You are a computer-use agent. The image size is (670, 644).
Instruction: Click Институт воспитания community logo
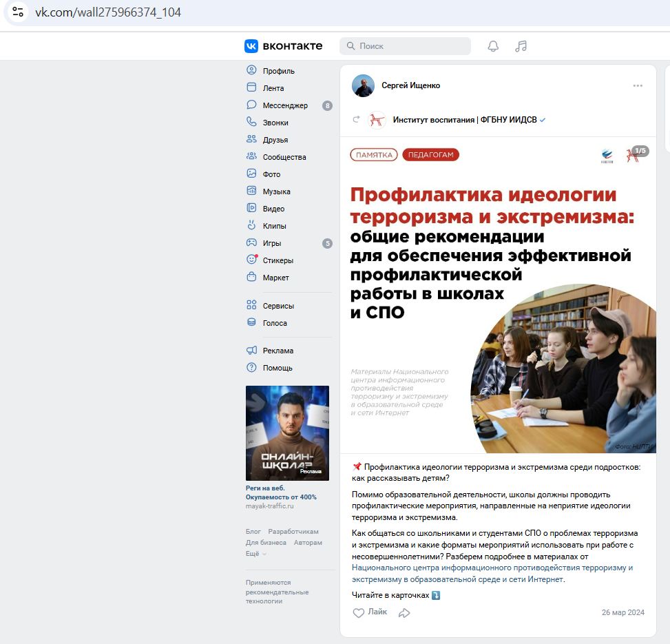pyautogui.click(x=377, y=120)
